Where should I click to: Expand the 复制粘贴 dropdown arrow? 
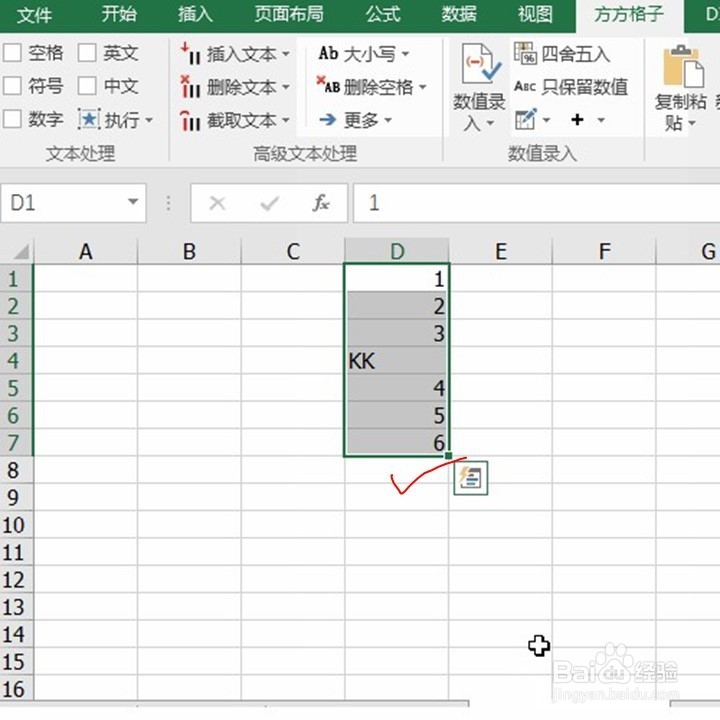692,123
